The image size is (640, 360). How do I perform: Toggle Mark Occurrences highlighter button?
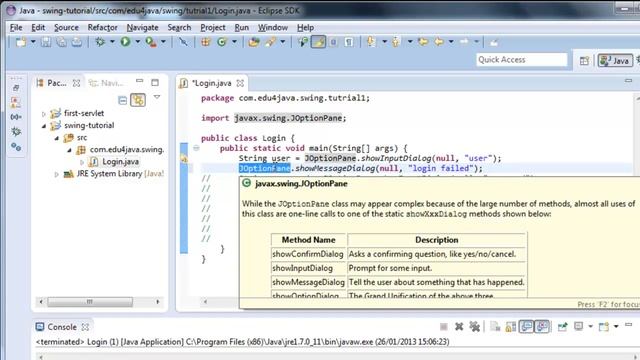(318, 42)
